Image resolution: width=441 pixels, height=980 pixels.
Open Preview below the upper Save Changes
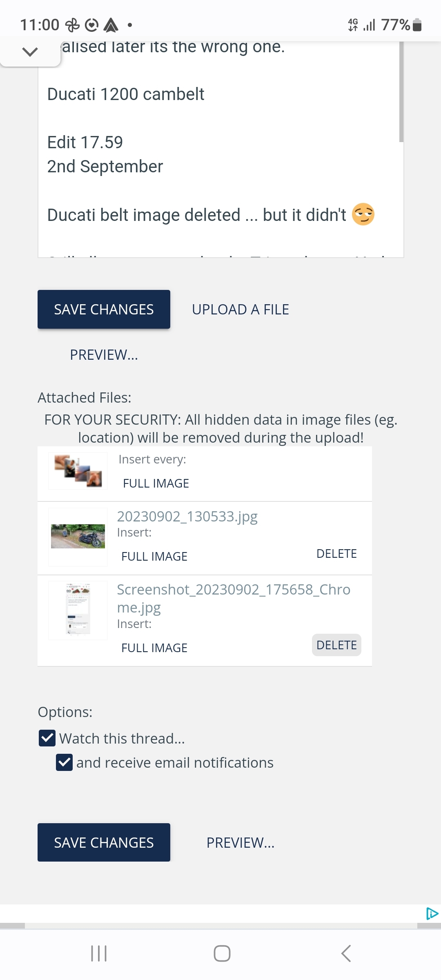click(104, 355)
